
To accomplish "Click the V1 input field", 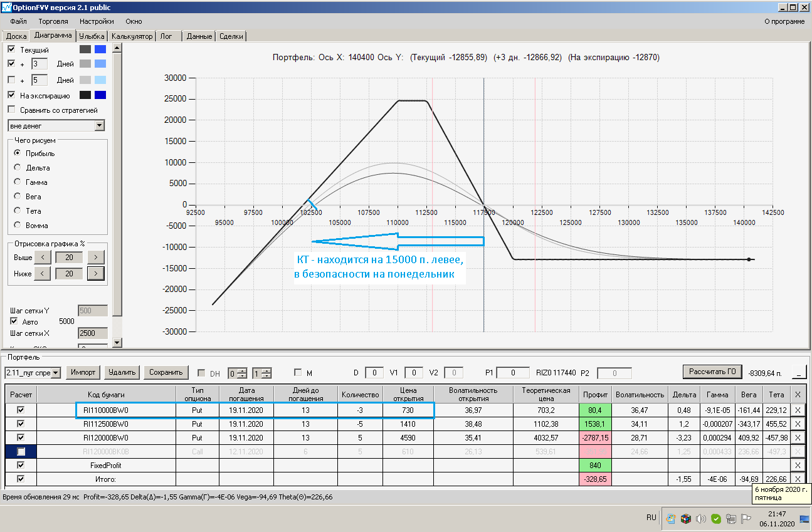I will tap(414, 373).
